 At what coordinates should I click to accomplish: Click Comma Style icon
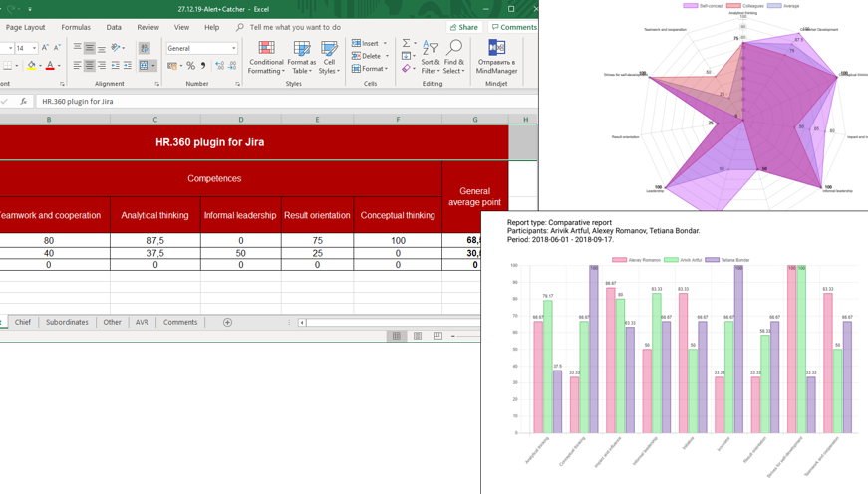click(x=203, y=66)
